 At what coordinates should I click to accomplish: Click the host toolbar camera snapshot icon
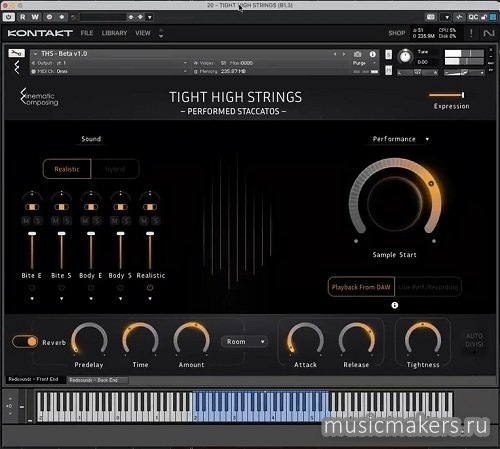point(431,17)
